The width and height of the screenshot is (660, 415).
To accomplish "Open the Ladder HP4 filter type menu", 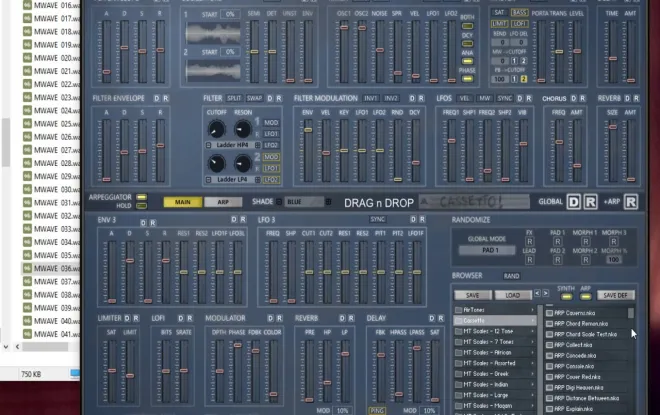I will click(232, 145).
